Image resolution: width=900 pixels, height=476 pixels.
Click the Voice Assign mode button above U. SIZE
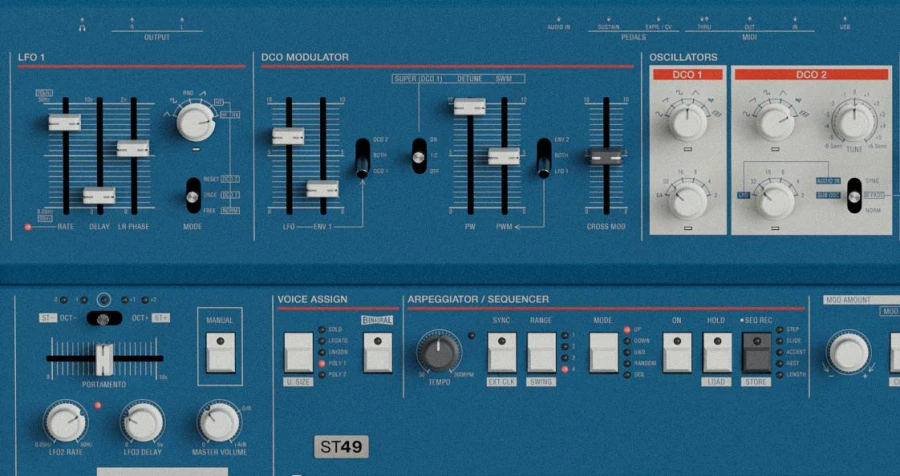298,353
